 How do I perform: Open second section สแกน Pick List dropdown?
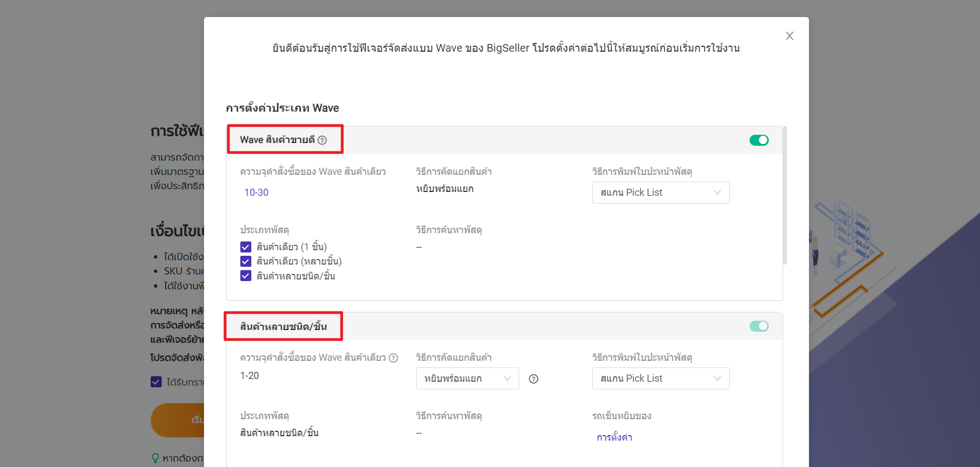click(x=660, y=378)
